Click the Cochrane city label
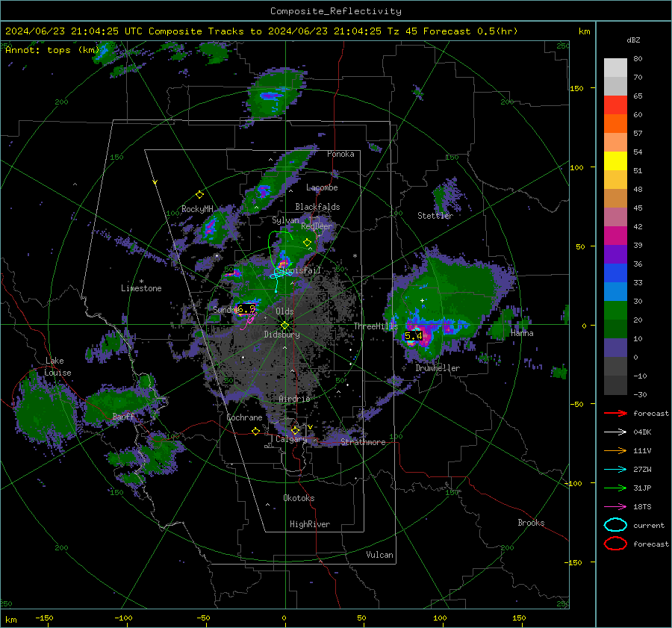 tap(244, 417)
